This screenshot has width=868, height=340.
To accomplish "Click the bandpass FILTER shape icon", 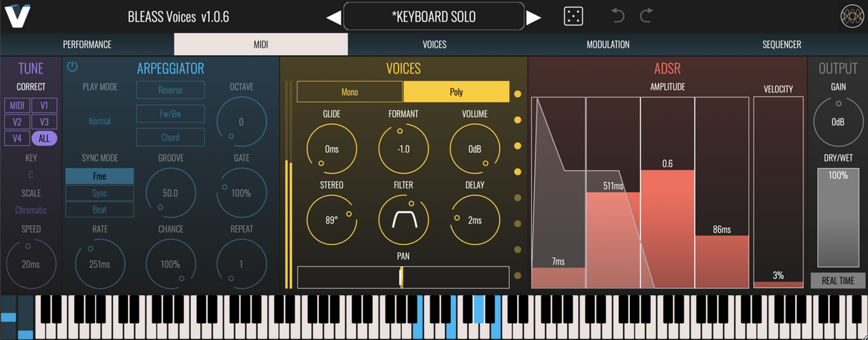I will click(x=403, y=221).
